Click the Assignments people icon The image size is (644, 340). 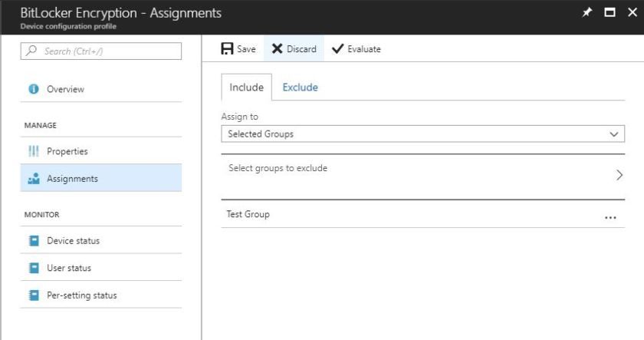(34, 178)
